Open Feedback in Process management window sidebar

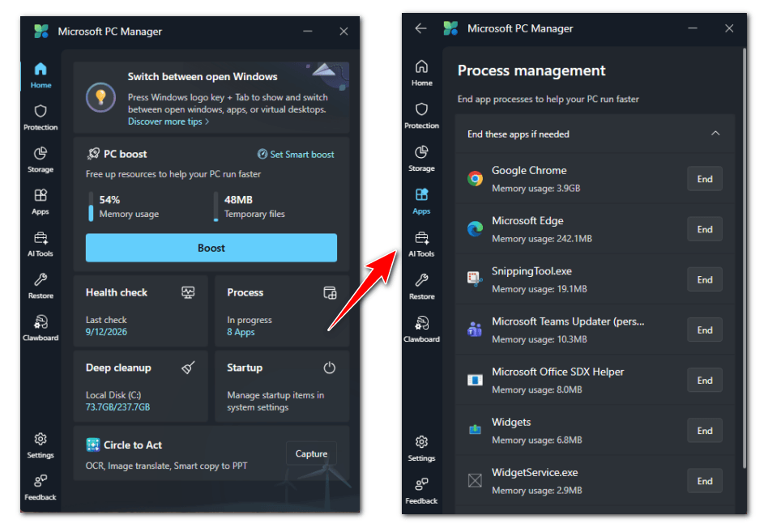click(421, 492)
